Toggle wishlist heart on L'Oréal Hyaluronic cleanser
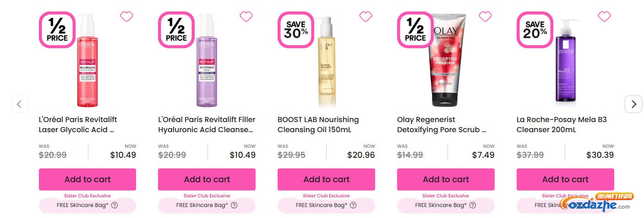The image size is (644, 218). tap(246, 17)
